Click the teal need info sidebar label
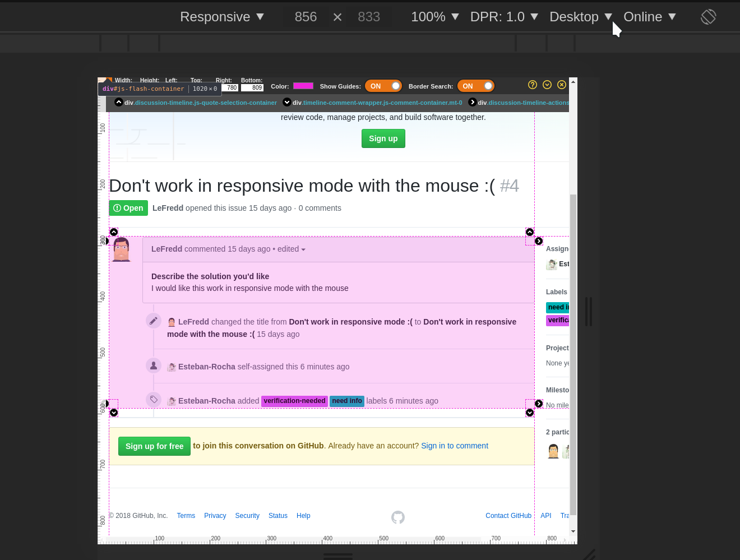 coord(558,307)
